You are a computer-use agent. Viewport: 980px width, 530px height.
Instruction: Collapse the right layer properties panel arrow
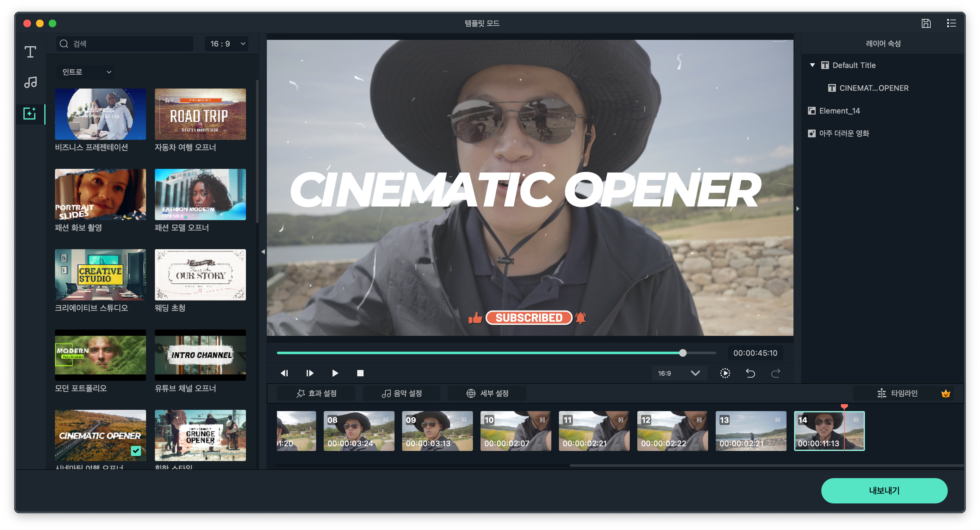[797, 209]
